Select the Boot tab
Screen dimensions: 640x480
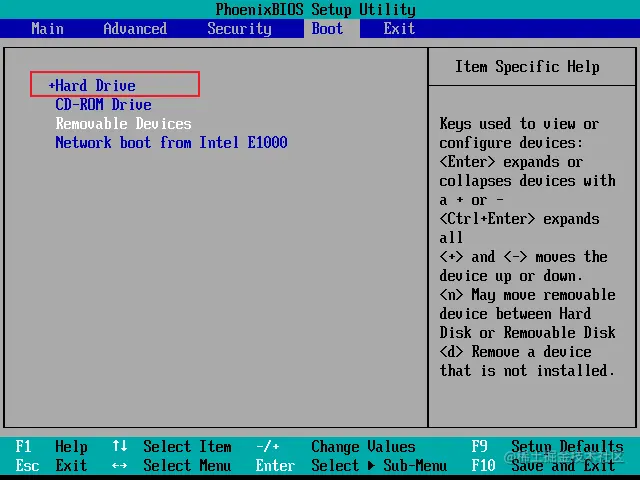[x=327, y=29]
